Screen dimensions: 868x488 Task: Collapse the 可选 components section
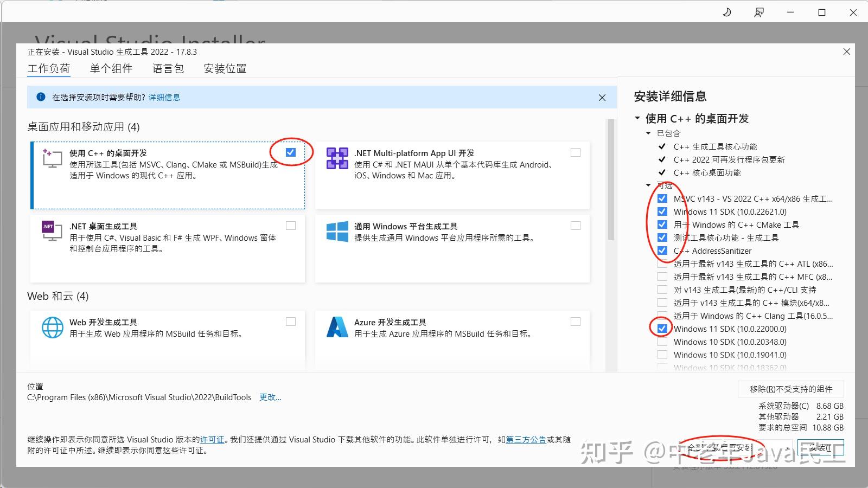[x=648, y=185]
